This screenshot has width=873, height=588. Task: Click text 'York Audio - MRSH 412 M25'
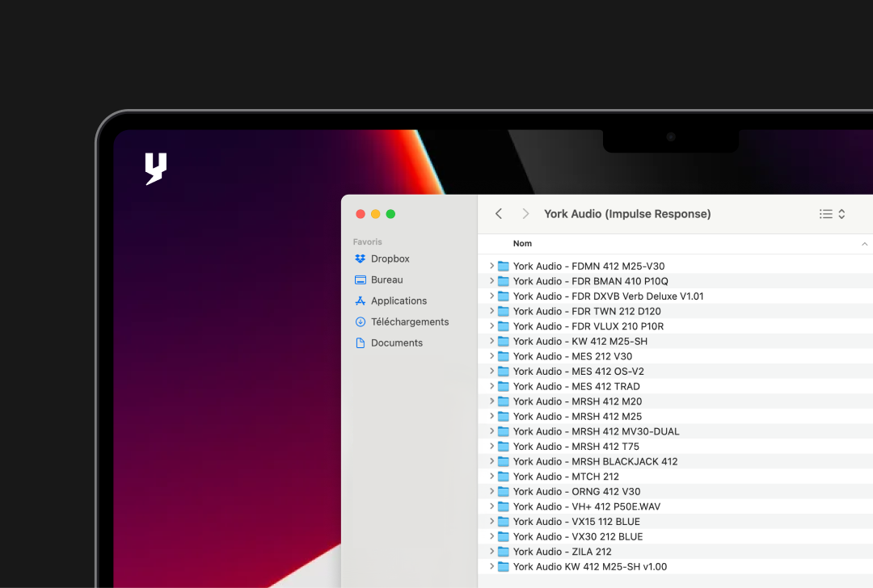pos(577,416)
